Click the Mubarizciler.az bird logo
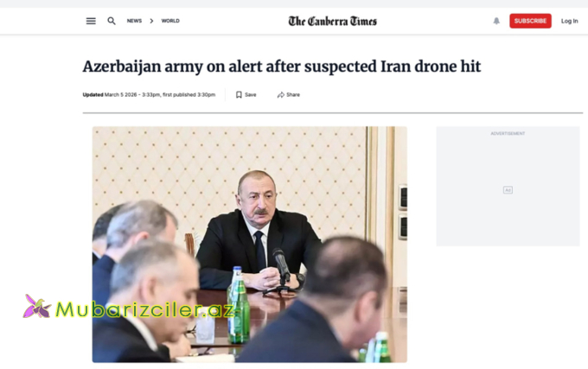 point(36,307)
